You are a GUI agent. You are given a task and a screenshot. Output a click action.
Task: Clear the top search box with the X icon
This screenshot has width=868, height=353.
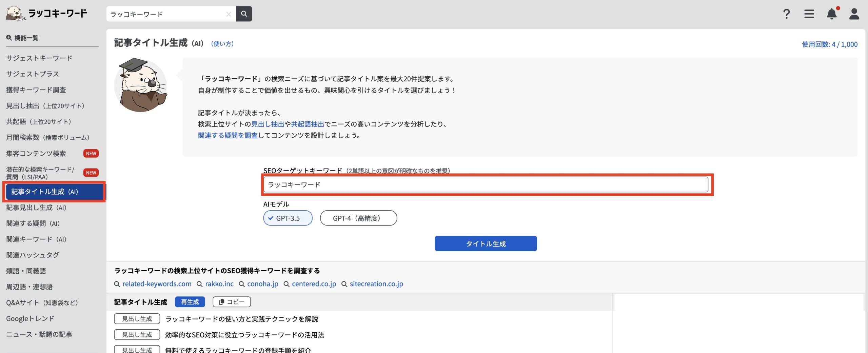point(229,14)
